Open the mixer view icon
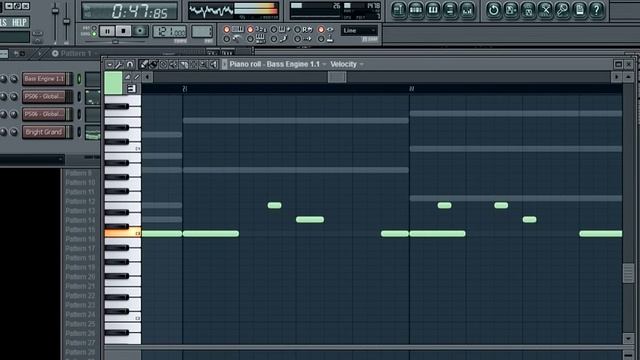Screen dimensions: 640x360 click(467, 10)
